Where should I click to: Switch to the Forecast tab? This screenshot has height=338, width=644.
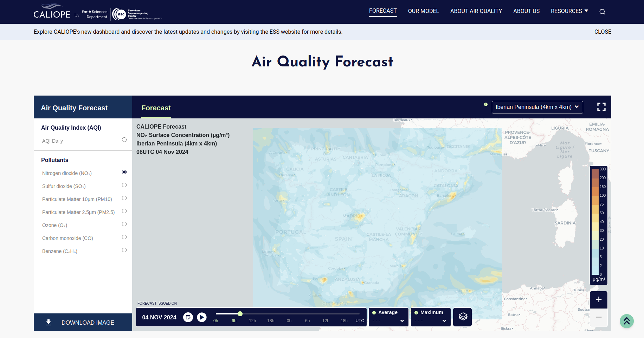pos(156,108)
